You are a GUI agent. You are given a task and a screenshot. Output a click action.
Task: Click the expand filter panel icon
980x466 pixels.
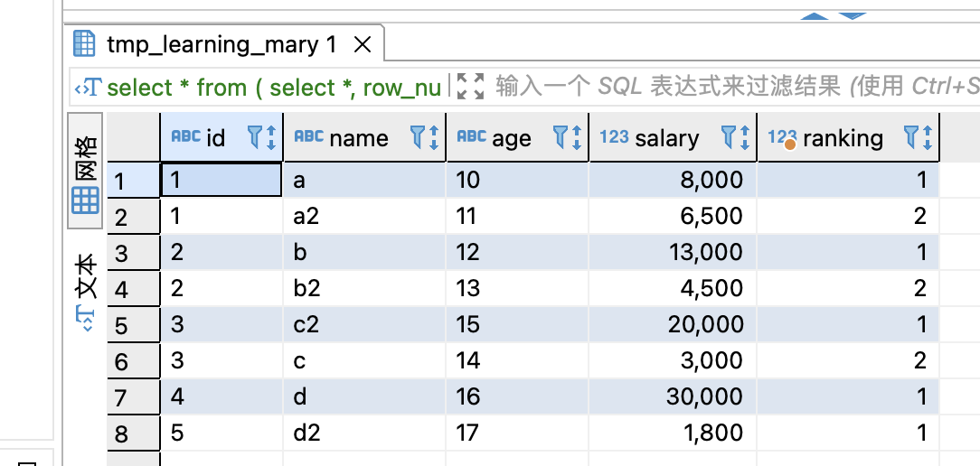coord(470,87)
